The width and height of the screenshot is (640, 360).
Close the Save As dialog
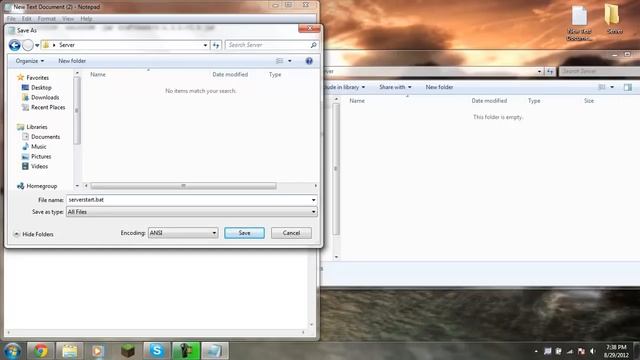coord(309,28)
